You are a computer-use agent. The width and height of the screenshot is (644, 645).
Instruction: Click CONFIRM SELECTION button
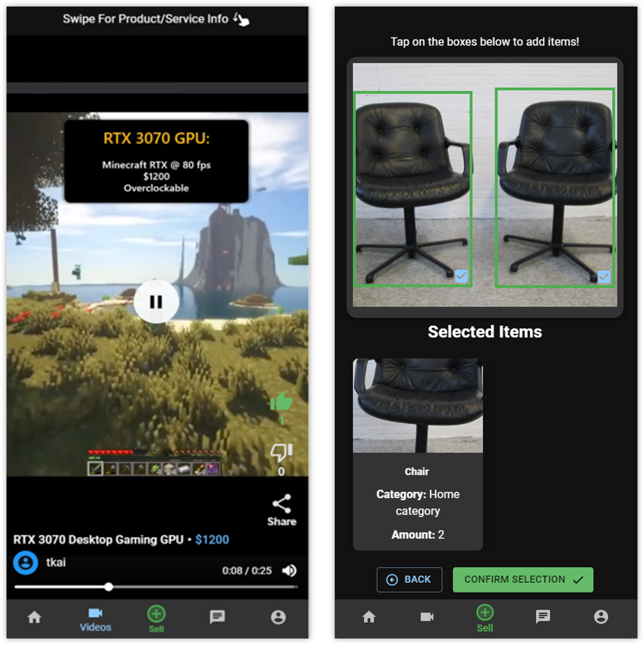(523, 580)
